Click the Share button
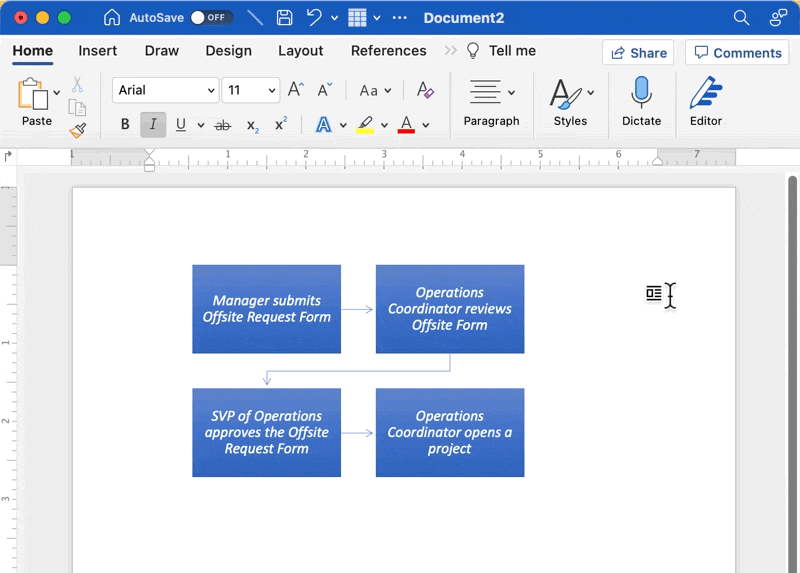This screenshot has height=573, width=800. pos(638,53)
